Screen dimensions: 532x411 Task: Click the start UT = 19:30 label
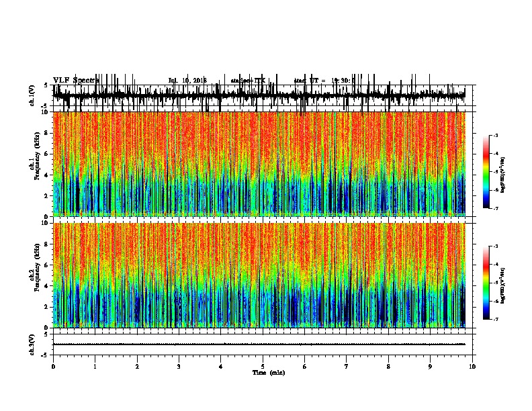324,81
